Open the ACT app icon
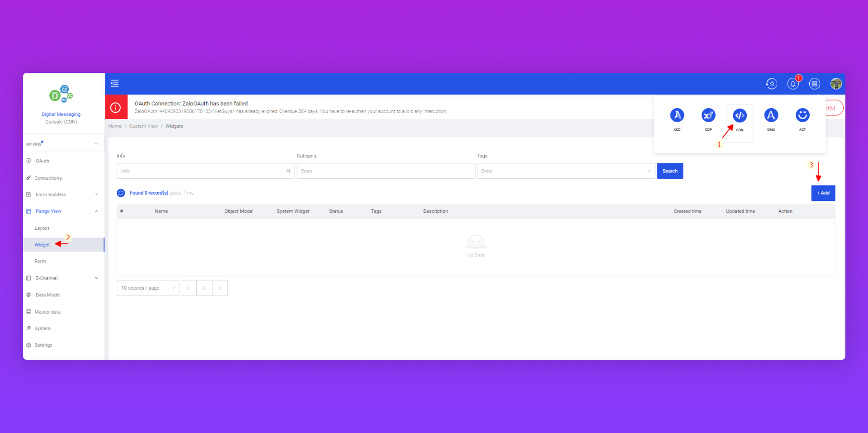This screenshot has height=433, width=868. point(802,116)
